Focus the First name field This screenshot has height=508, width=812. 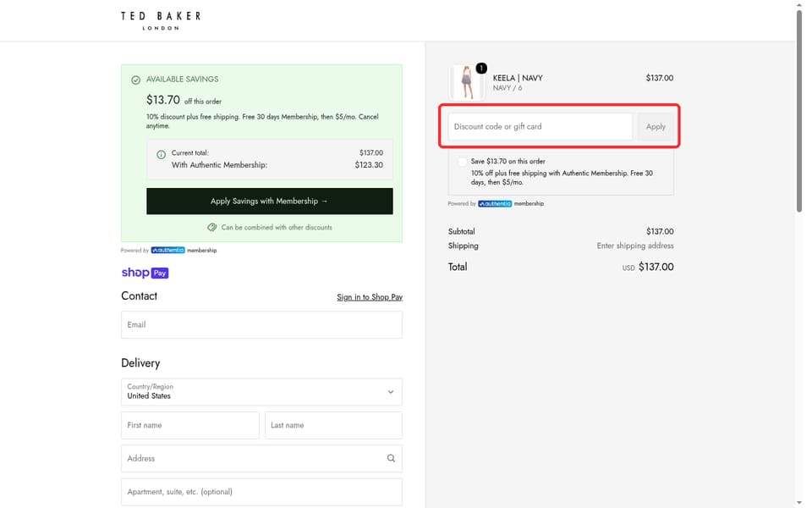coord(190,425)
